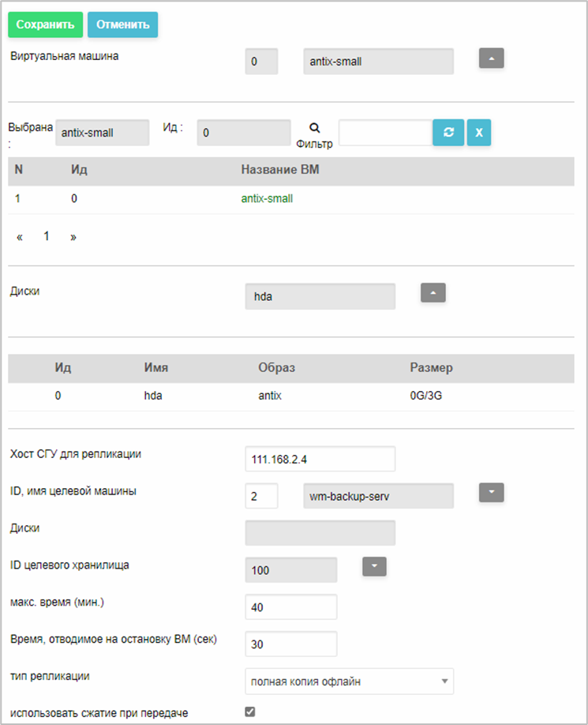Collapse the Виртуальная машина selection panel
This screenshot has height=725, width=588.
tap(491, 58)
